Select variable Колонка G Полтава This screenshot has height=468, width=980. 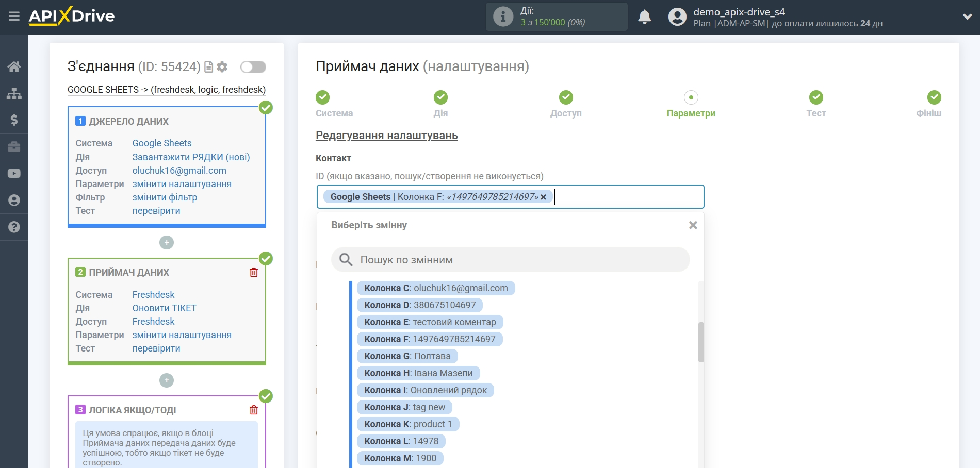(407, 356)
